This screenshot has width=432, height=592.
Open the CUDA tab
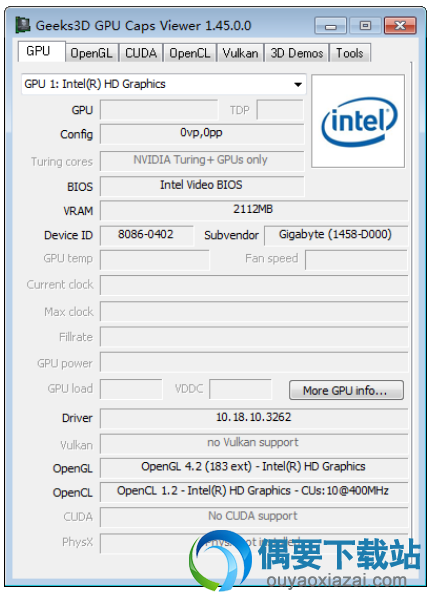pyautogui.click(x=141, y=53)
